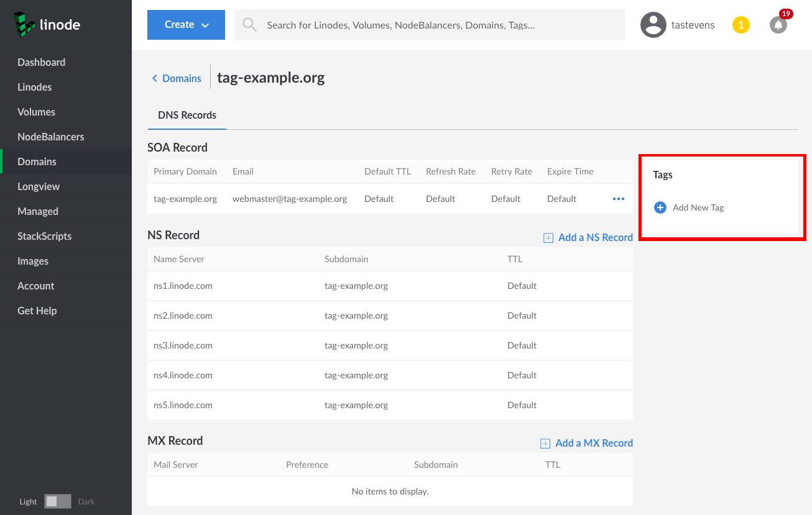
Task: Toggle the Light/Dark theme switch
Action: pyautogui.click(x=58, y=501)
